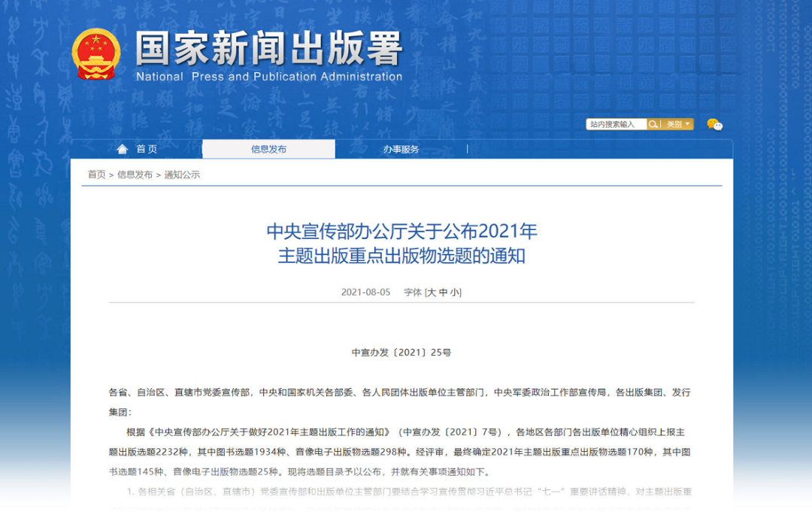The image size is (812, 515).
Task: Go to 通知公示 in the breadcrumb
Action: click(182, 174)
